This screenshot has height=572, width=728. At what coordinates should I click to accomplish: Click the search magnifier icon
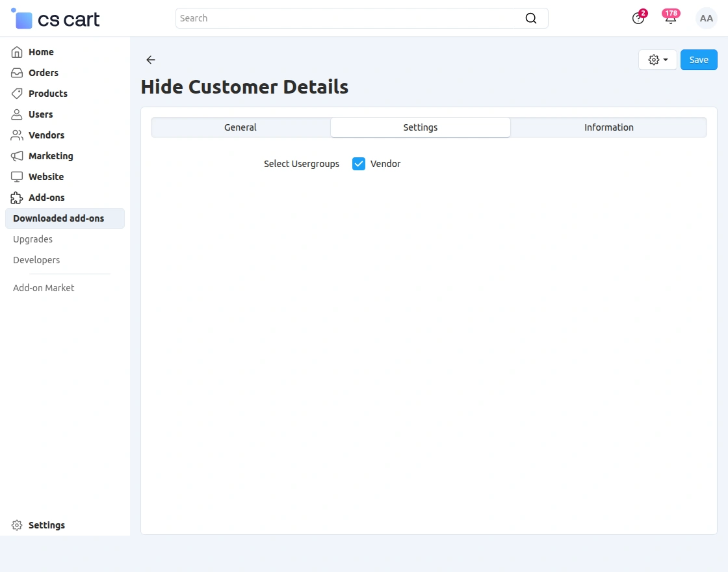click(x=531, y=18)
